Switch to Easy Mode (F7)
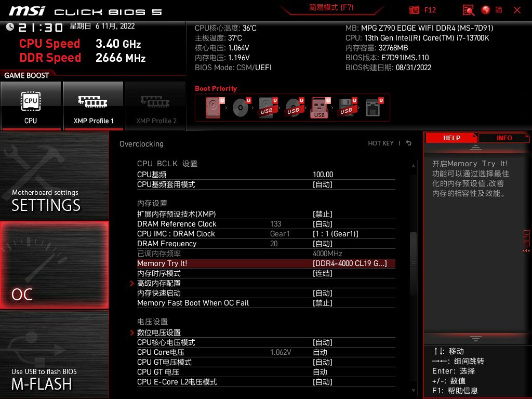Image resolution: width=532 pixels, height=399 pixels. 331,7
